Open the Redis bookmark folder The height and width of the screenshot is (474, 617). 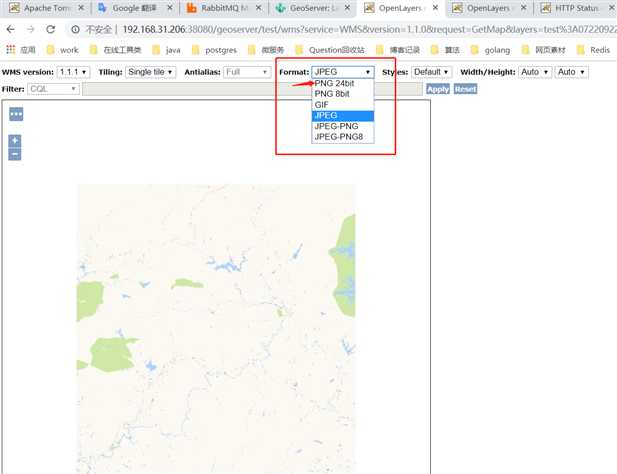tap(594, 50)
